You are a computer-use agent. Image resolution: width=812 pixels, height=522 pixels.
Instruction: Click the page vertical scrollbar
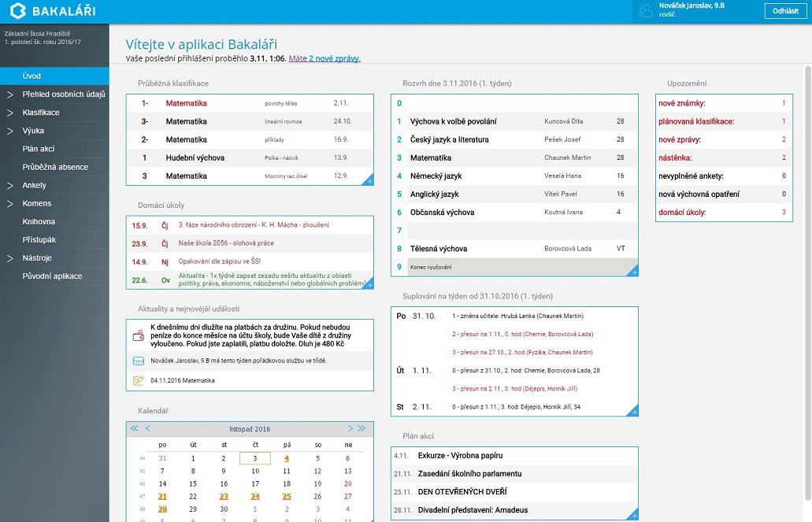(x=807, y=276)
